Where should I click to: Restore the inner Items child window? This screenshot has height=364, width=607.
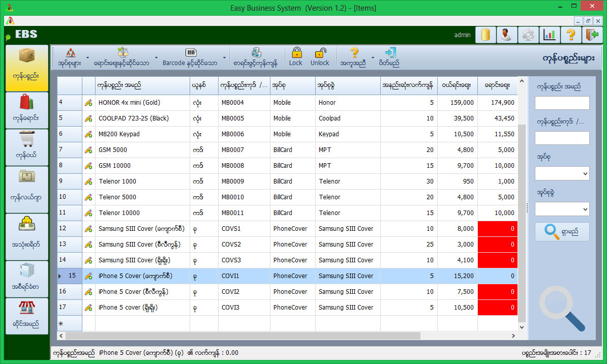(x=588, y=21)
